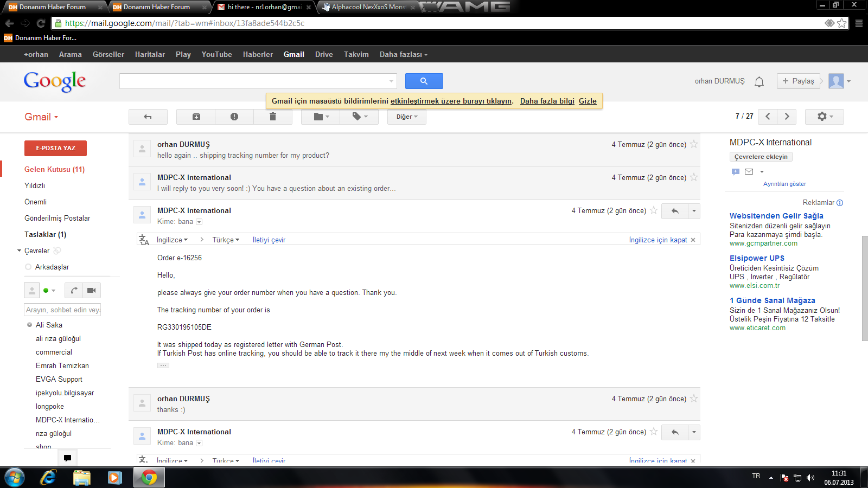Delete conversation with trash icon
868x488 pixels.
(x=273, y=117)
